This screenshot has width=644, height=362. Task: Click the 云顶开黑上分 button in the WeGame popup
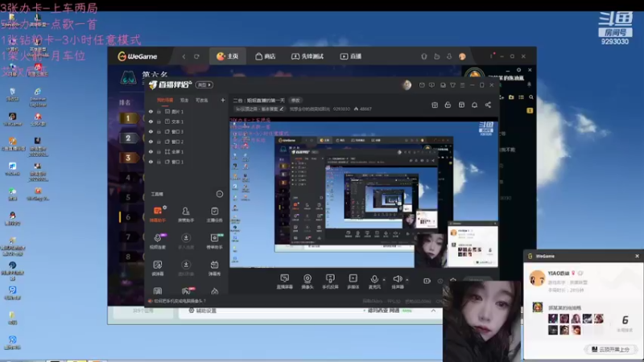coord(611,349)
